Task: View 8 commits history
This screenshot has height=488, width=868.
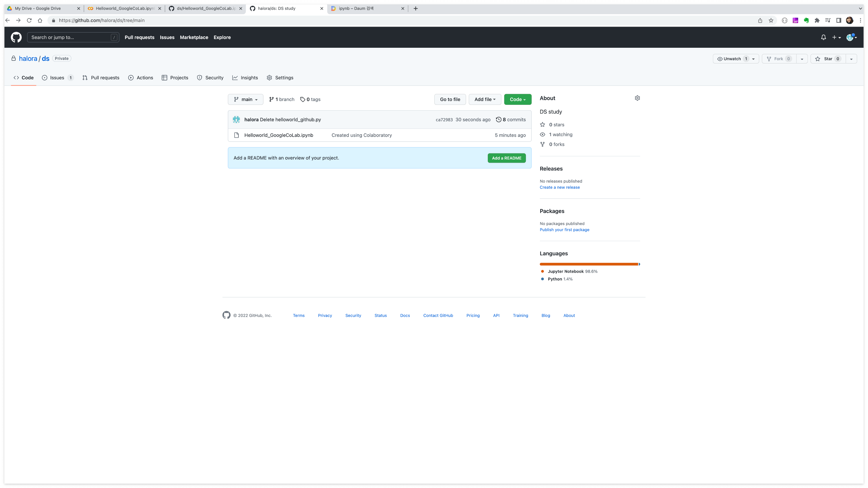Action: [x=511, y=119]
